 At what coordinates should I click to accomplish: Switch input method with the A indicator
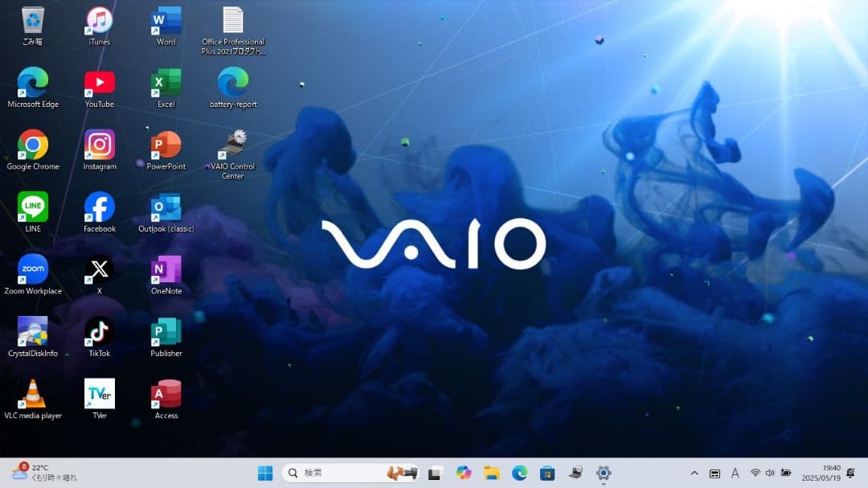point(735,473)
